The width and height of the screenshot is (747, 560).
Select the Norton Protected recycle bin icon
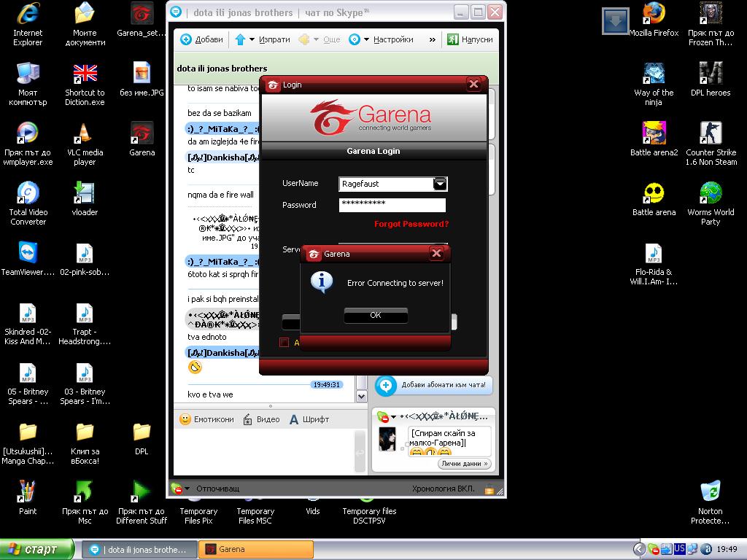click(711, 502)
